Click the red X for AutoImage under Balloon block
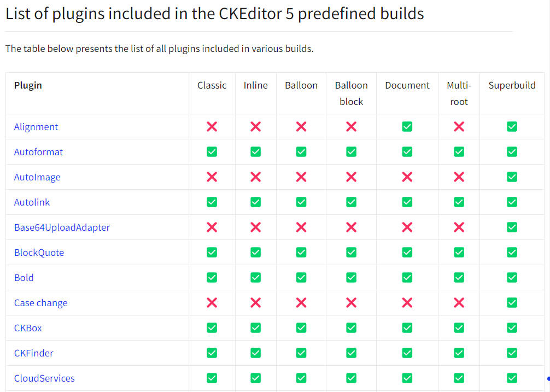This screenshot has width=550, height=392. point(351,177)
